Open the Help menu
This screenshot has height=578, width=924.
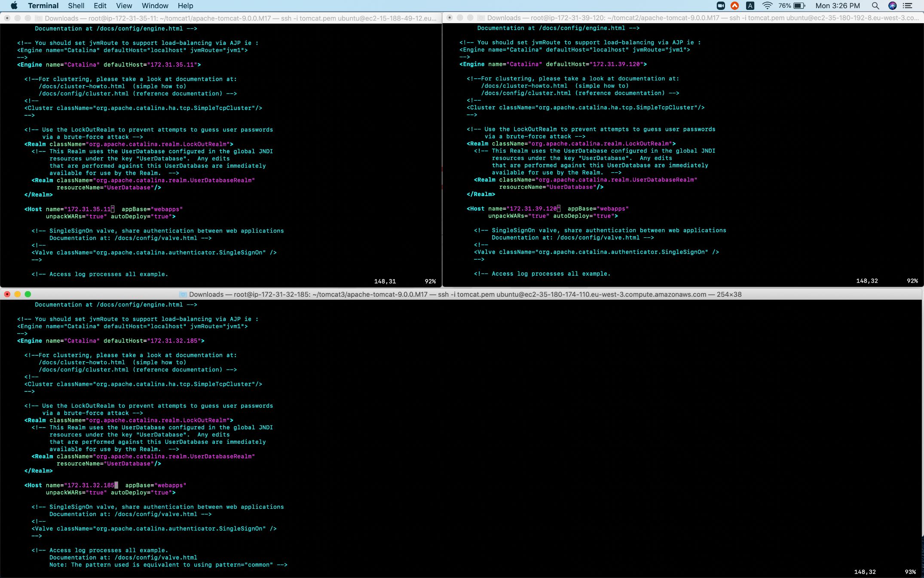[185, 6]
